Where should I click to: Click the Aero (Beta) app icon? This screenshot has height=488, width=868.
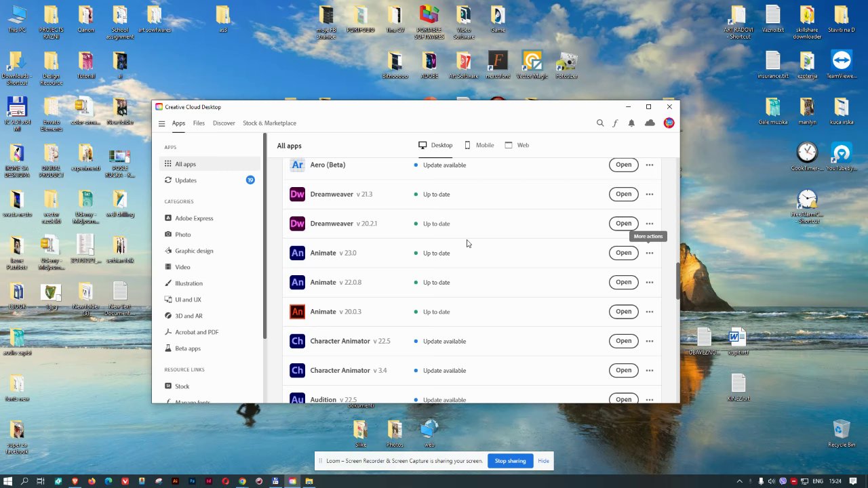[297, 165]
